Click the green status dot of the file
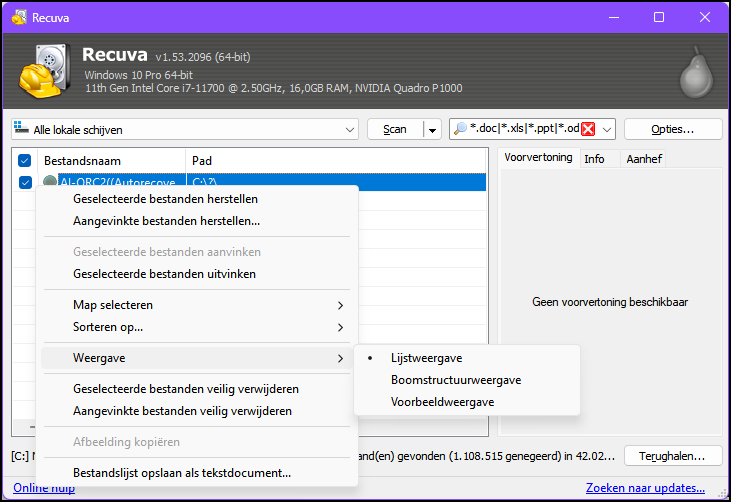The width and height of the screenshot is (731, 502). pos(51,182)
